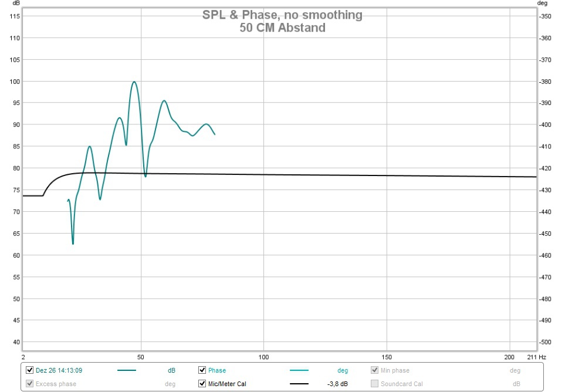Click the deg axis unit label
The height and width of the screenshot is (392, 565).
click(x=542, y=4)
